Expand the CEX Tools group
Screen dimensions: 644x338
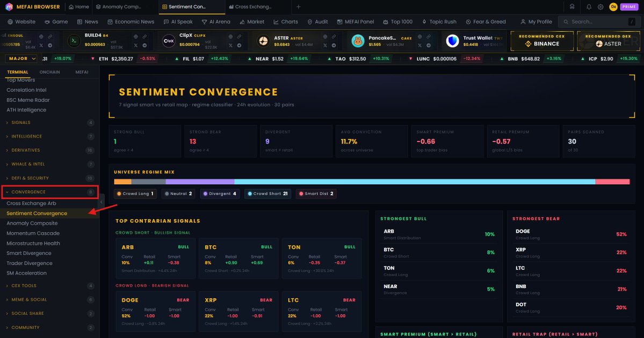49,286
